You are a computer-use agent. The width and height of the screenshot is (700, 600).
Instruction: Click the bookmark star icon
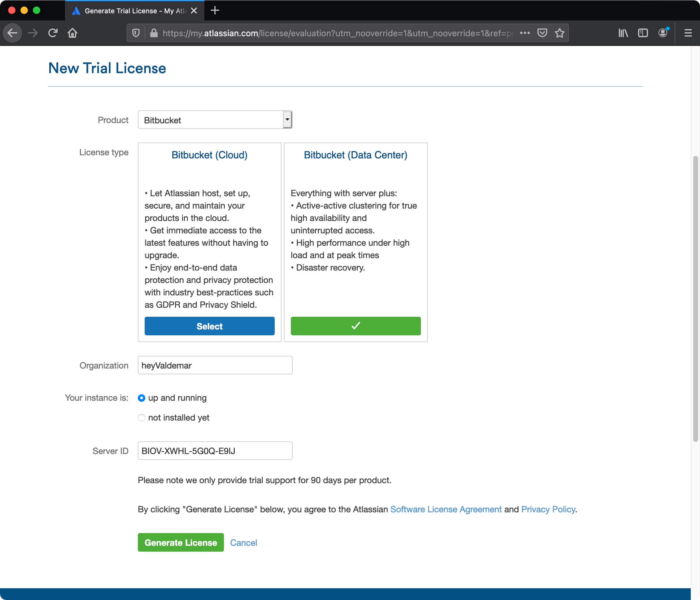tap(560, 33)
